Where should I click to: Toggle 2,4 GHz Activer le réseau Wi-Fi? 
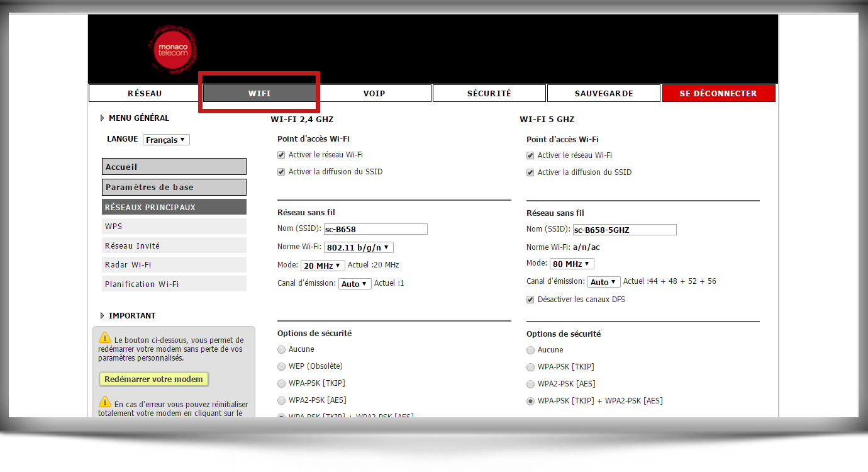pos(281,155)
